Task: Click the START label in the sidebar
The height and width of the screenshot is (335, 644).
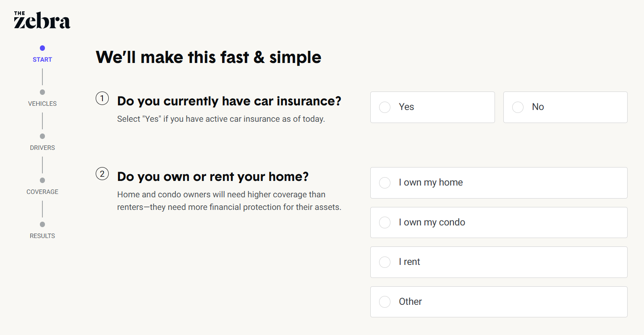Action: 42,59
